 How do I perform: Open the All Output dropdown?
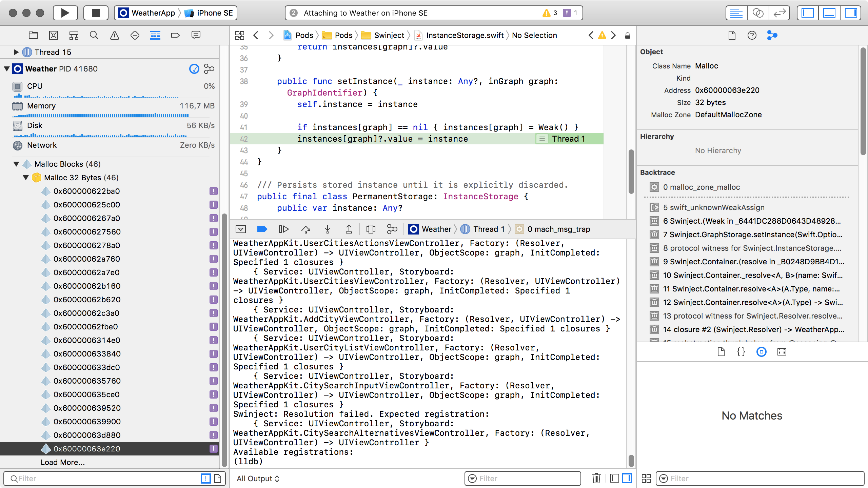coord(258,479)
